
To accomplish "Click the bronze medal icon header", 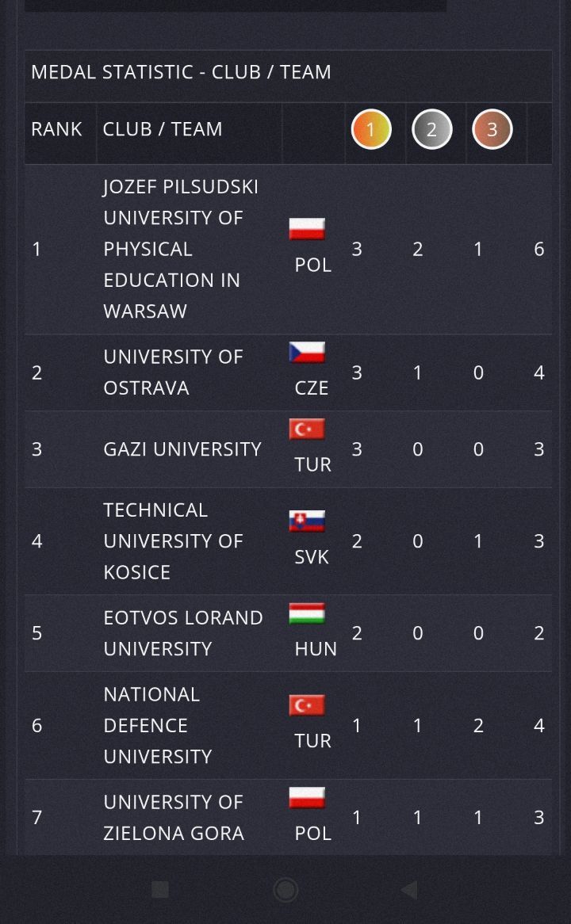I will point(492,129).
